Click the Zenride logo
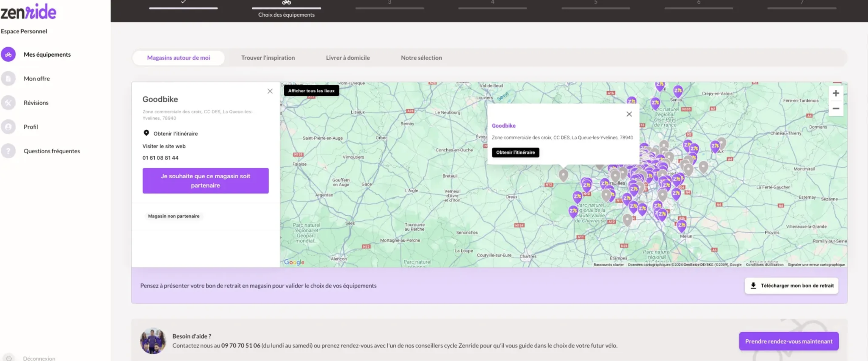 28,12
